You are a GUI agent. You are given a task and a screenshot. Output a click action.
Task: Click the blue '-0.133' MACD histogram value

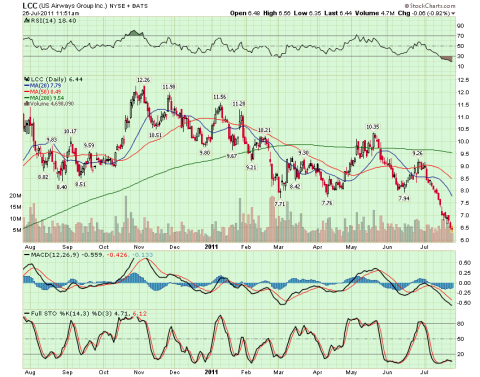(x=142, y=255)
